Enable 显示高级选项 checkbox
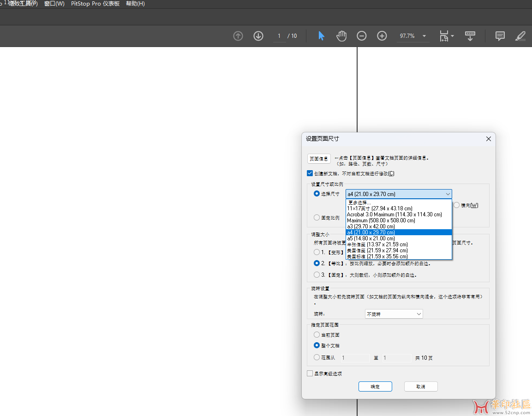Image resolution: width=532 pixels, height=416 pixels. (x=310, y=374)
